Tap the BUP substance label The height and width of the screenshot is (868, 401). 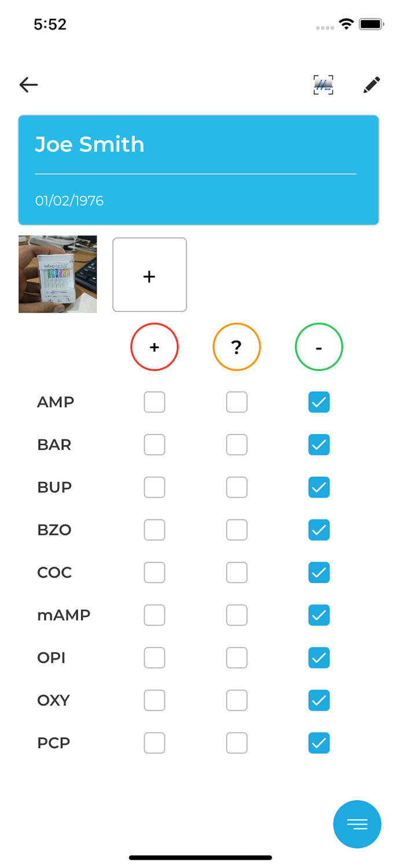tap(54, 487)
